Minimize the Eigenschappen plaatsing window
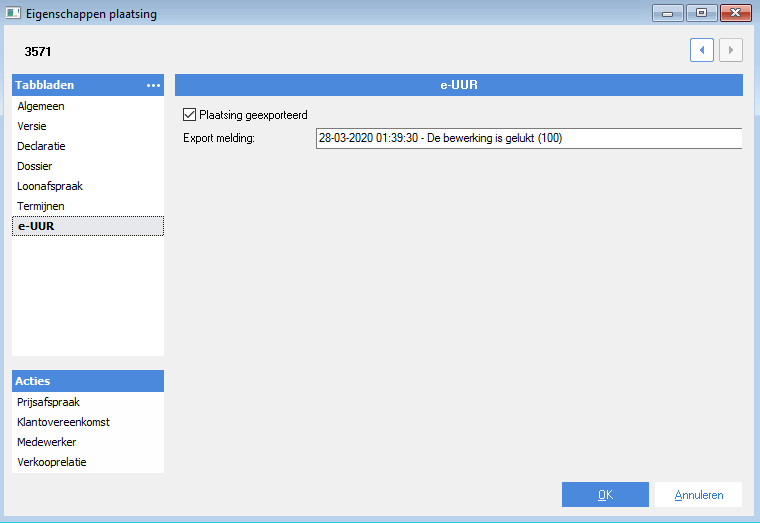The width and height of the screenshot is (760, 523). click(x=667, y=13)
